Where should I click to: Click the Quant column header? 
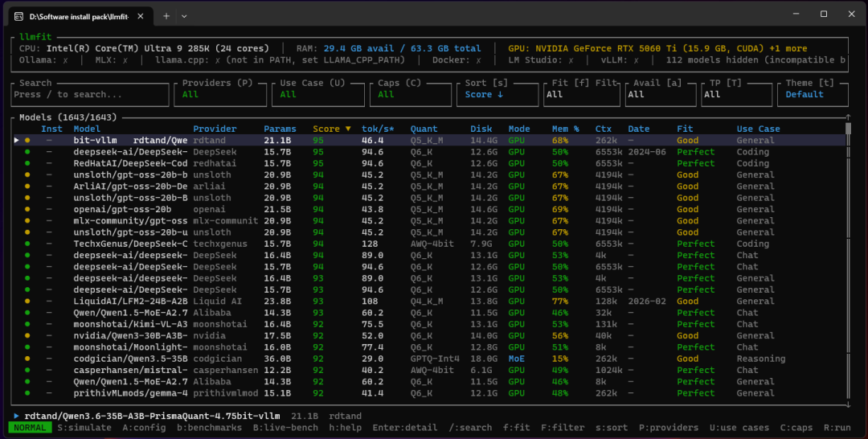pyautogui.click(x=424, y=129)
